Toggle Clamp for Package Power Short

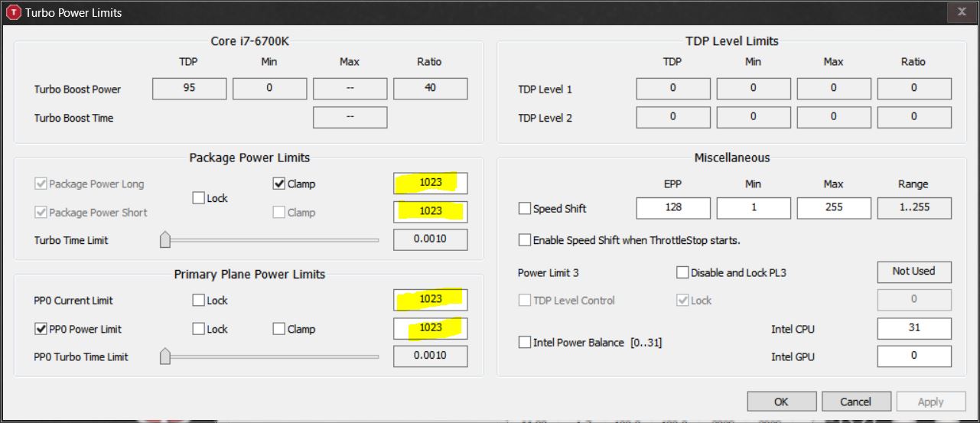(x=279, y=212)
